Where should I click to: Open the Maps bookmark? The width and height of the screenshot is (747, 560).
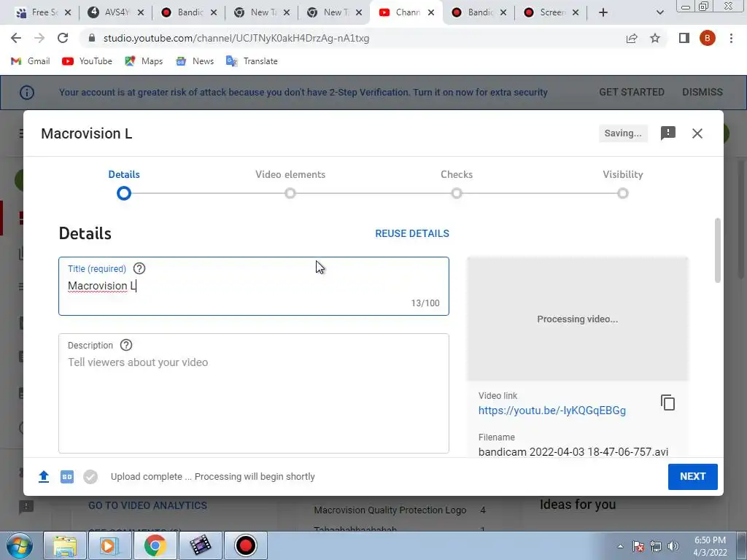pos(144,61)
